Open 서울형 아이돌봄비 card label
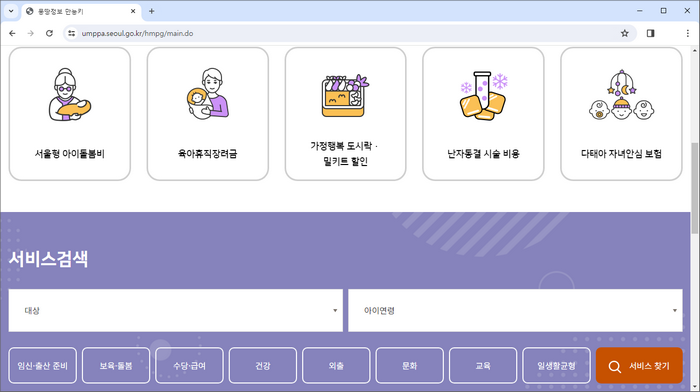Viewport: 700px width, 392px height. (x=70, y=154)
